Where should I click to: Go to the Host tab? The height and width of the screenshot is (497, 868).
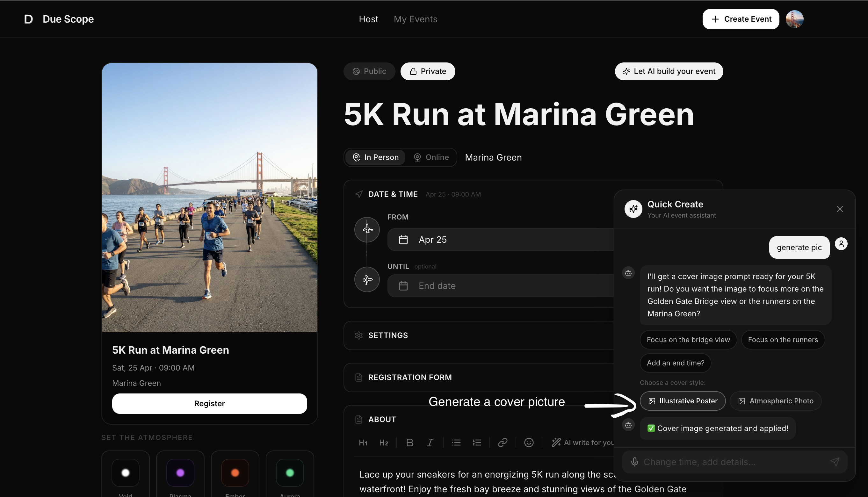tap(368, 19)
